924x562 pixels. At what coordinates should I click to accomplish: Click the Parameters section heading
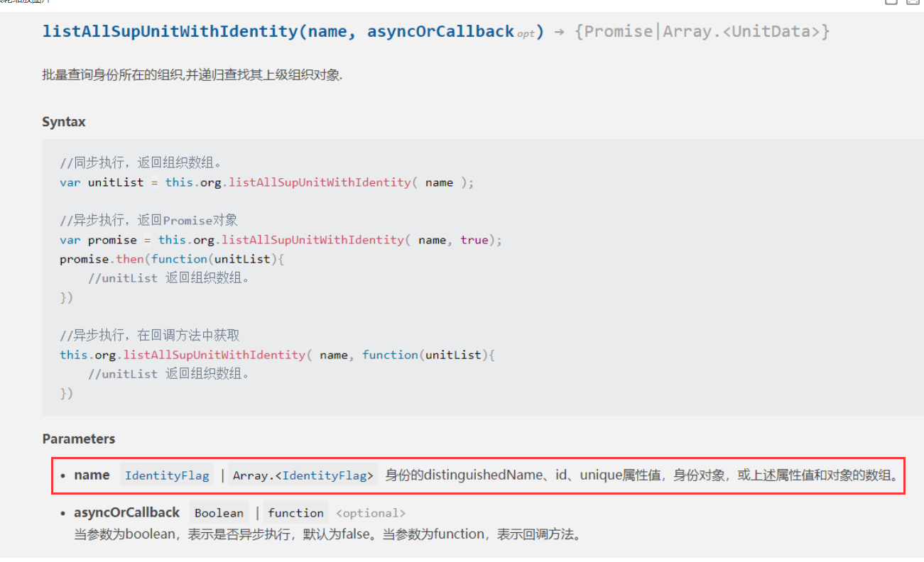[79, 439]
